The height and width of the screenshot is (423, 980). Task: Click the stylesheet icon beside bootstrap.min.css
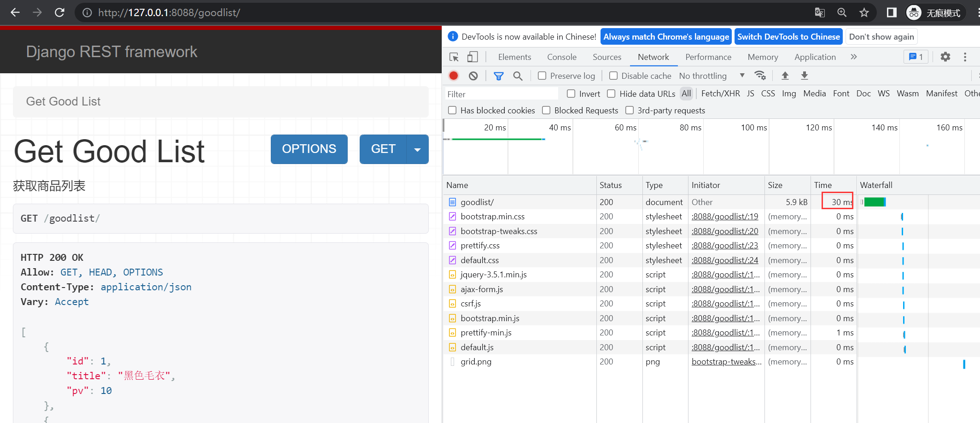pos(453,217)
